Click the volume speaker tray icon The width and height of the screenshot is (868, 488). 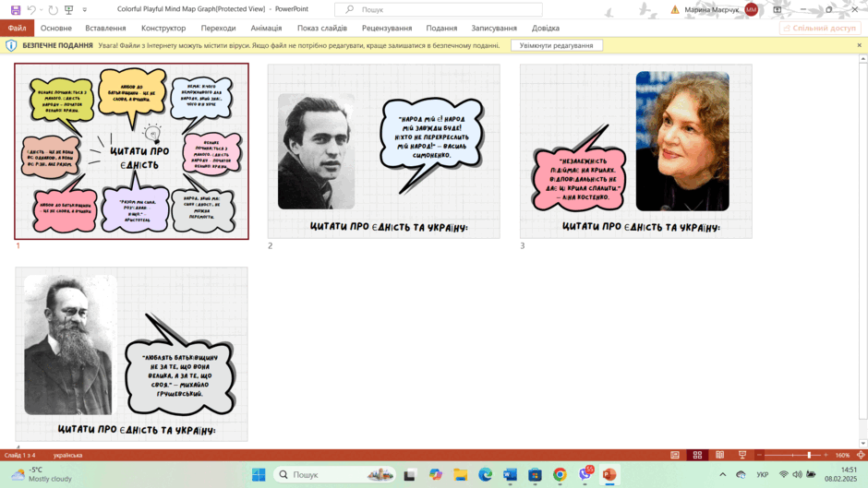797,475
